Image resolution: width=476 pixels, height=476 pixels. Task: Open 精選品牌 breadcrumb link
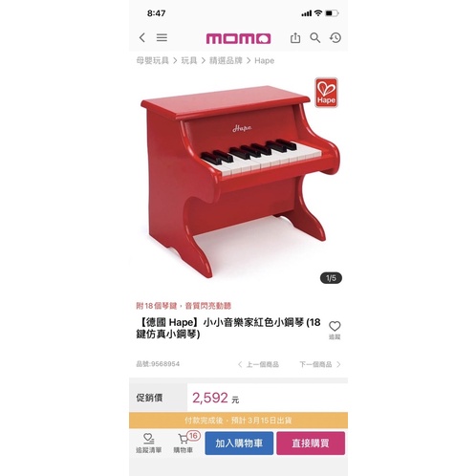pos(226,60)
